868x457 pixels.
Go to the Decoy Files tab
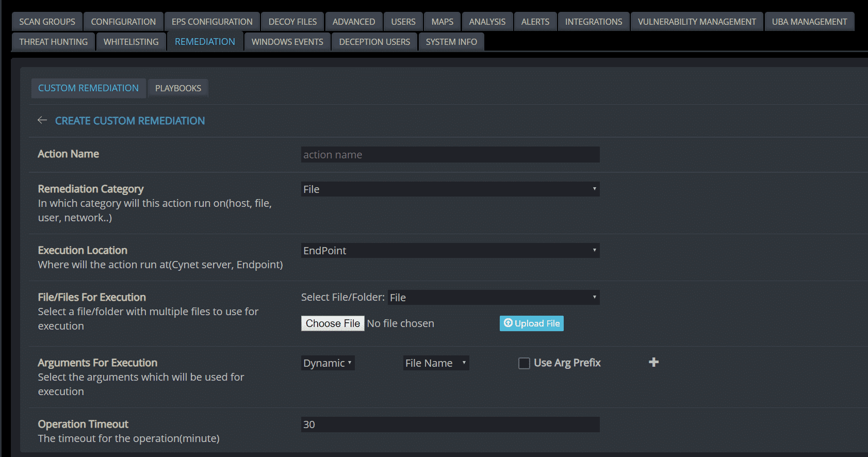coord(292,22)
